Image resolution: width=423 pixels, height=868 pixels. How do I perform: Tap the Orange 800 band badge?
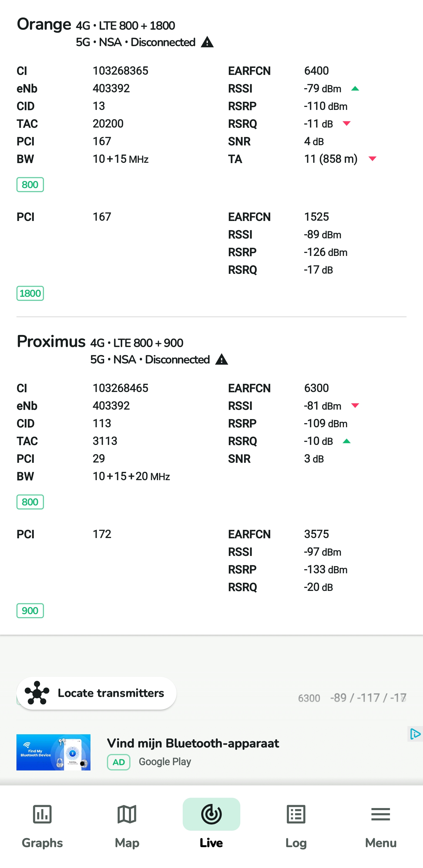[x=30, y=185]
